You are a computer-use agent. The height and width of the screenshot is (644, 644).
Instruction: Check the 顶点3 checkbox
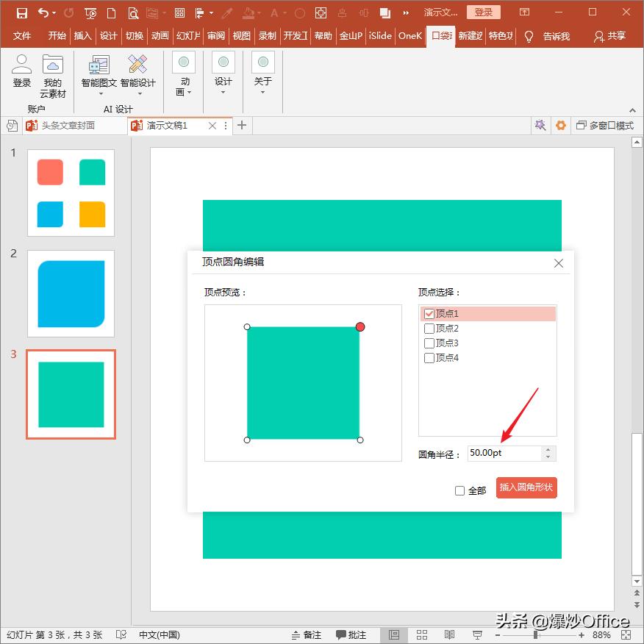pyautogui.click(x=430, y=343)
